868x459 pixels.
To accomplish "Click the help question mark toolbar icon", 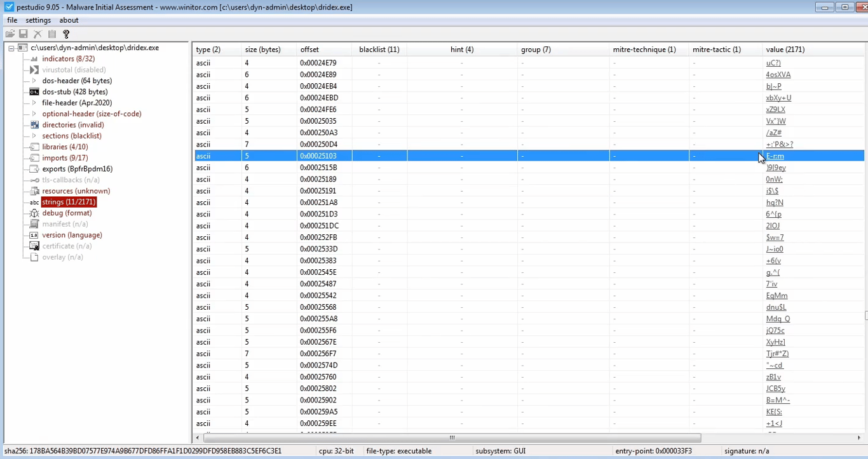I will [x=66, y=34].
